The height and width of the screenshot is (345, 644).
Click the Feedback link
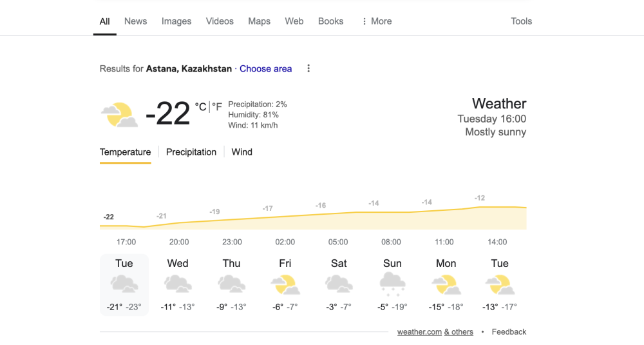click(x=509, y=332)
